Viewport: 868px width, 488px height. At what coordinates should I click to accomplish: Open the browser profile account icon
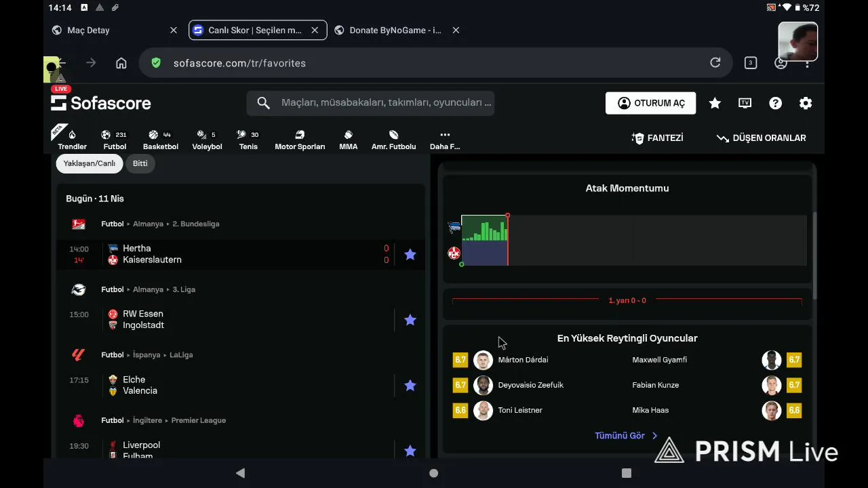(781, 63)
